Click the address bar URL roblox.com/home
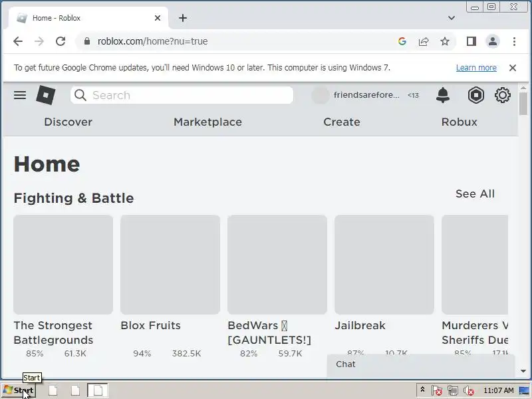The image size is (532, 399). (x=153, y=41)
